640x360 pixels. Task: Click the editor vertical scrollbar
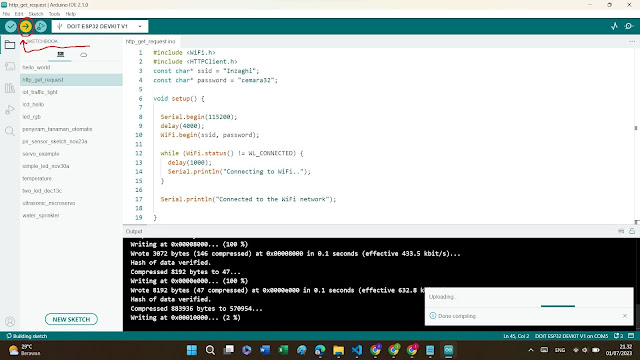636,136
